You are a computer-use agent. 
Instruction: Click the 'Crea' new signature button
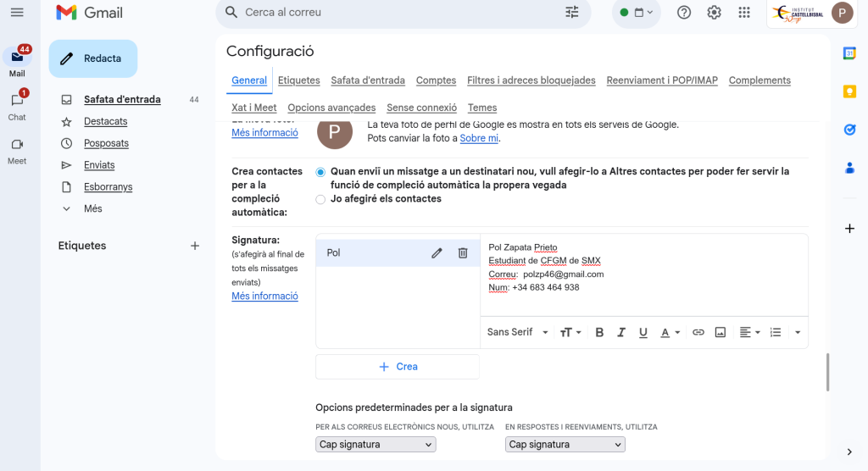pos(398,367)
